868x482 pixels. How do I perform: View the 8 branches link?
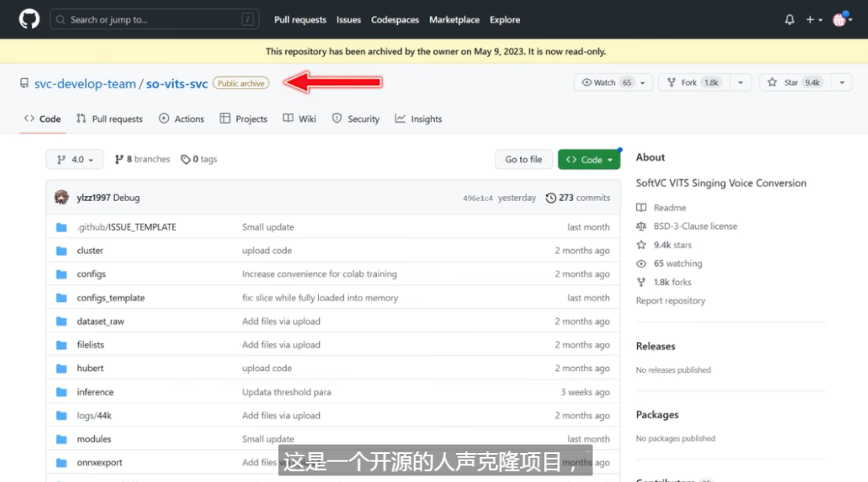coord(142,159)
